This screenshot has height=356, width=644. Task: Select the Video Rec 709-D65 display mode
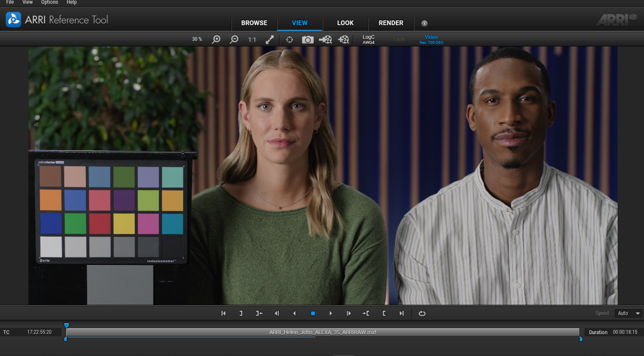point(431,40)
